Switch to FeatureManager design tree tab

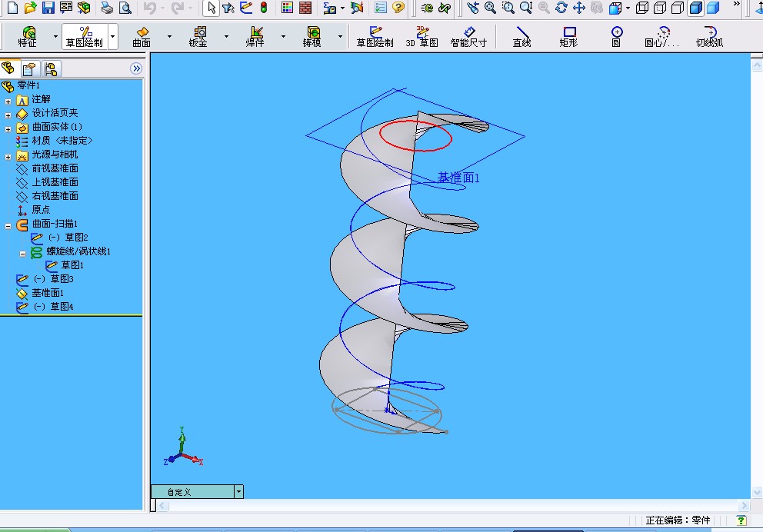pos(8,68)
